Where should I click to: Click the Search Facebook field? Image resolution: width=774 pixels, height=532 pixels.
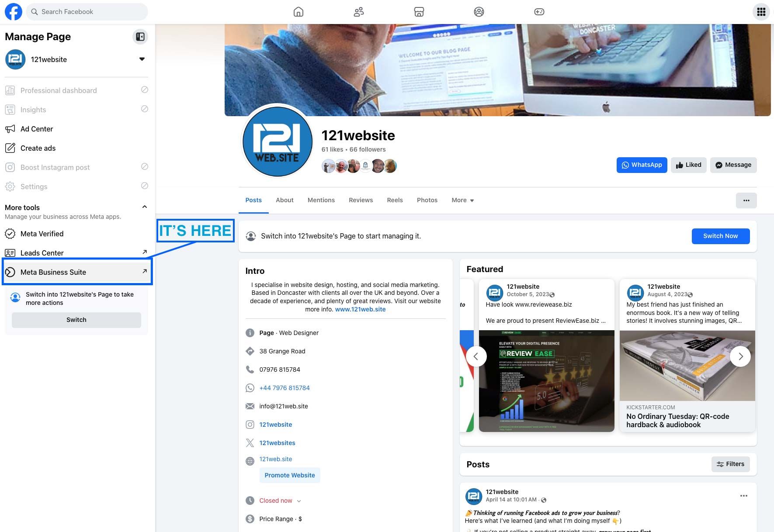[x=87, y=12]
